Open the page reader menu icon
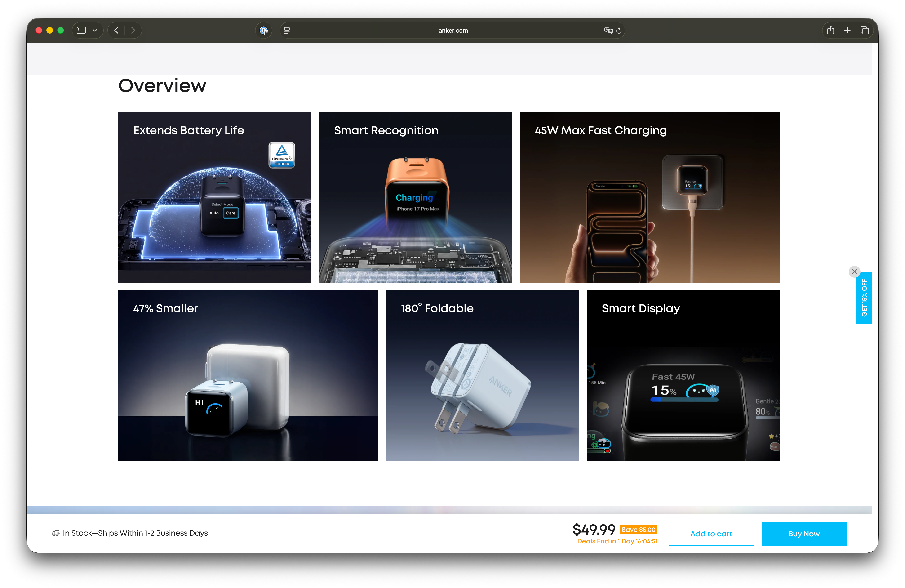This screenshot has height=588, width=905. 287,31
